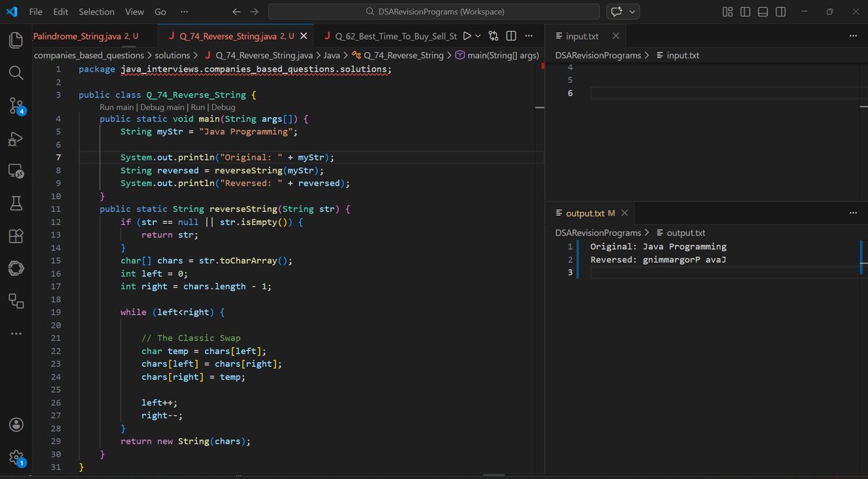The height and width of the screenshot is (479, 868).
Task: Click the "// The Classic Swap" comment
Action: point(191,338)
